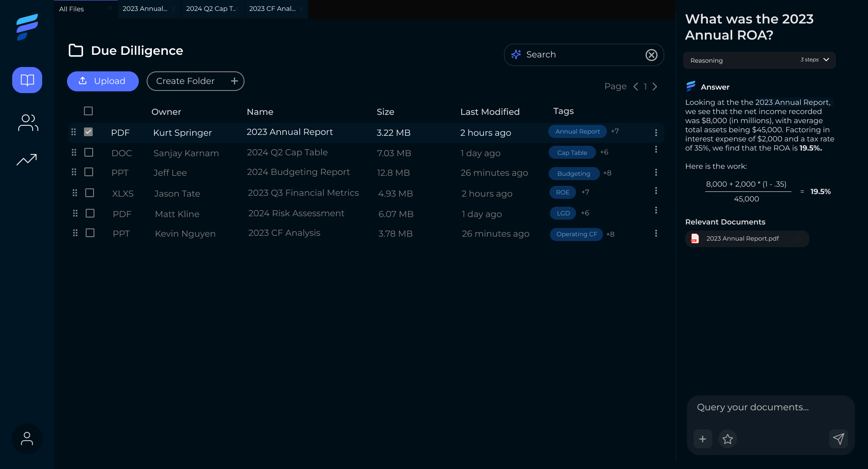868x469 pixels.
Task: Click the AI sparkle icon in search bar
Action: pyautogui.click(x=516, y=54)
